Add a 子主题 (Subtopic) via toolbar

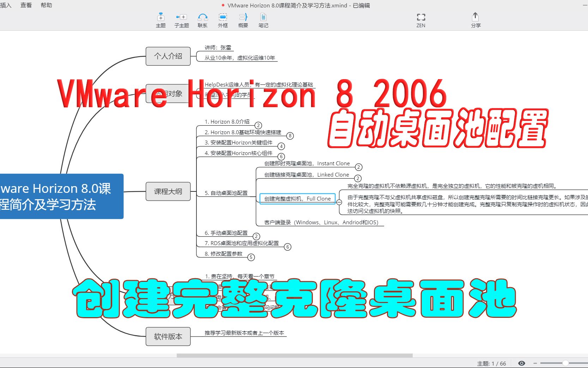click(181, 20)
